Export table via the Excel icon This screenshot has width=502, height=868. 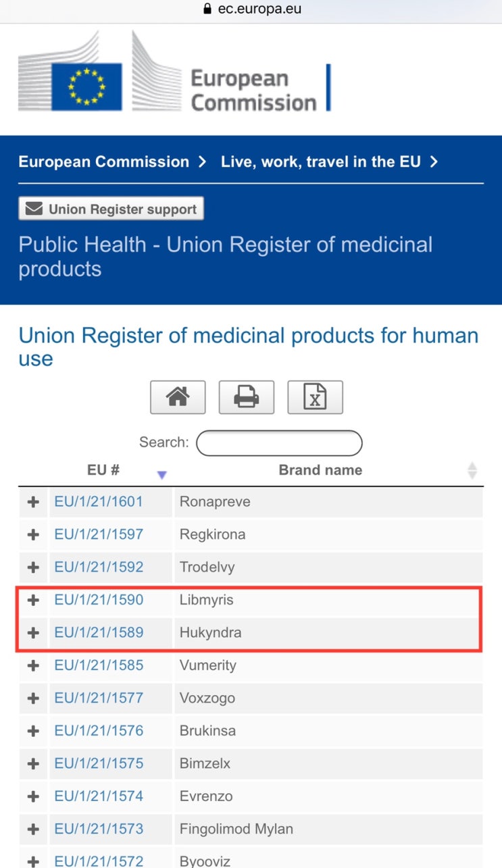click(315, 397)
